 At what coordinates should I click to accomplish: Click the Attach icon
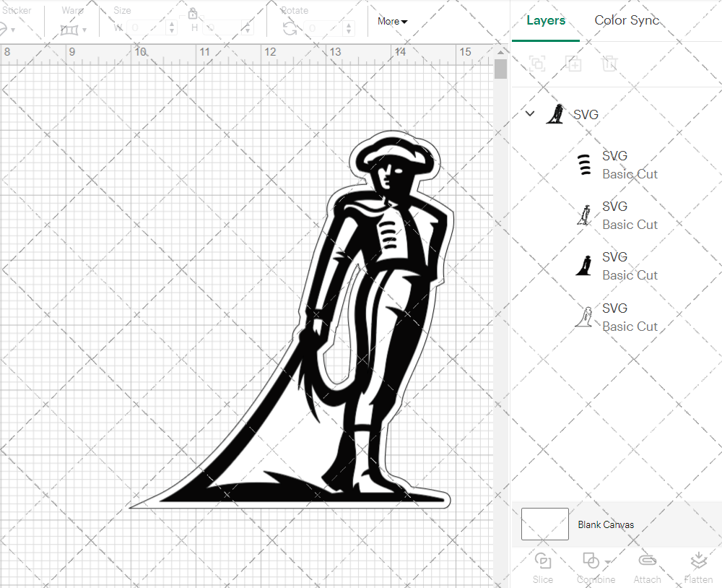tap(647, 561)
